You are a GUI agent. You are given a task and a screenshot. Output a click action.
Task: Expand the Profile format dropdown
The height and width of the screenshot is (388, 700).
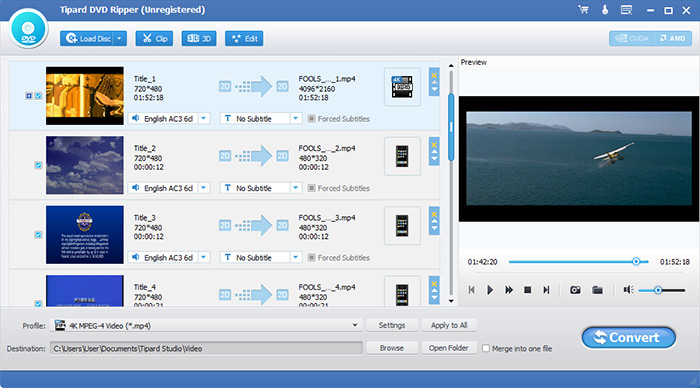click(355, 325)
